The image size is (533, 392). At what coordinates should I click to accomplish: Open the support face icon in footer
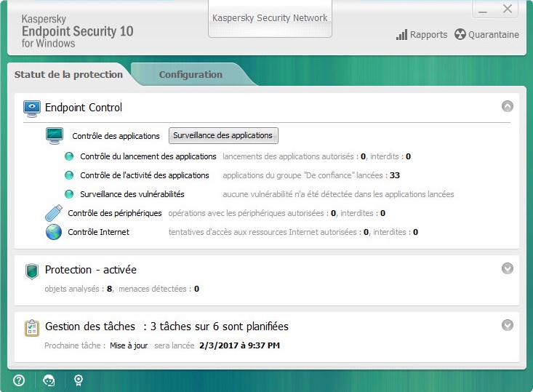pos(49,380)
